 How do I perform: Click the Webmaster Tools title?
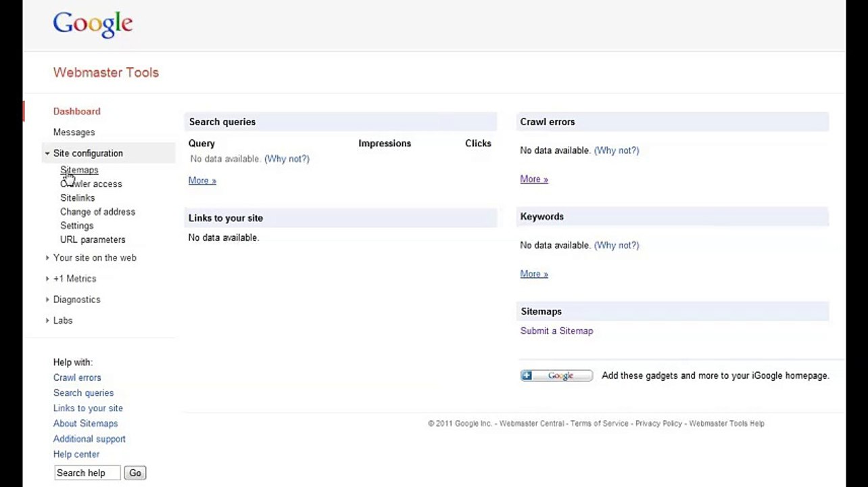(105, 72)
